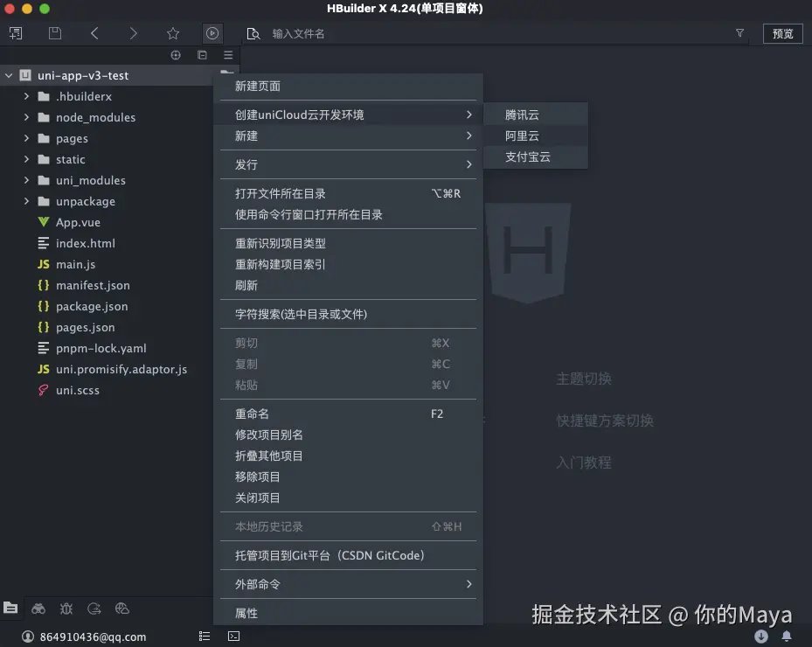Click the outline list icon in status bar
The height and width of the screenshot is (647, 812).
click(x=205, y=637)
